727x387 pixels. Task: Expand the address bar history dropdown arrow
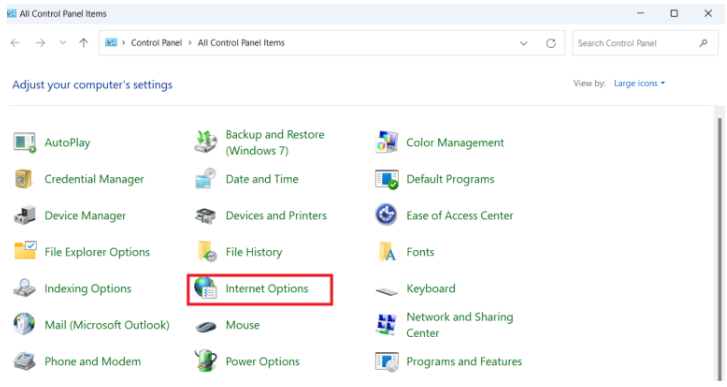click(523, 43)
